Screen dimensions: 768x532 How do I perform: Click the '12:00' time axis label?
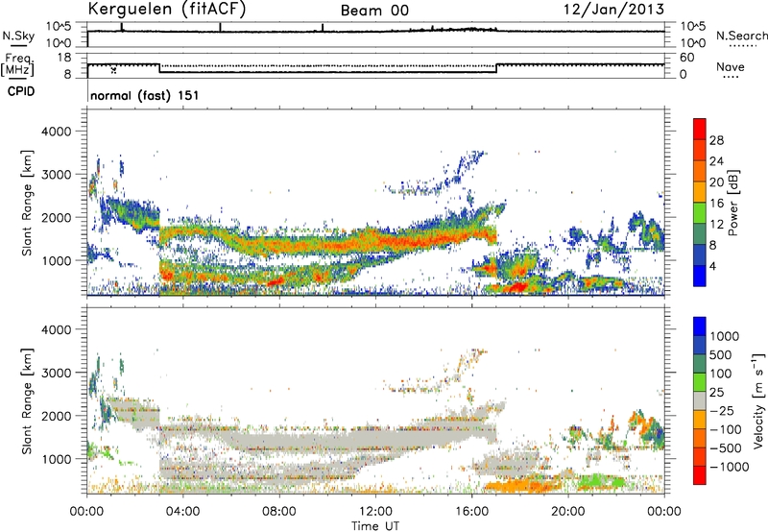pos(375,512)
